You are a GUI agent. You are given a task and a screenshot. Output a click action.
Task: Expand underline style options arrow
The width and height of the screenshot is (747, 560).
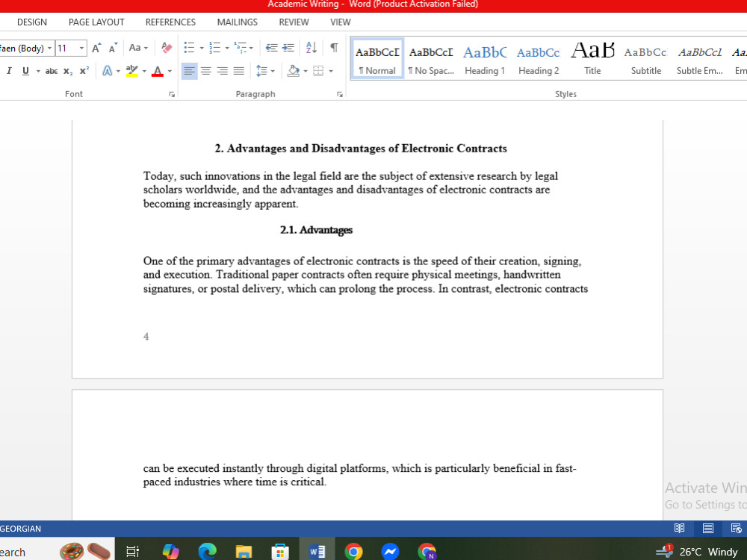(x=38, y=72)
